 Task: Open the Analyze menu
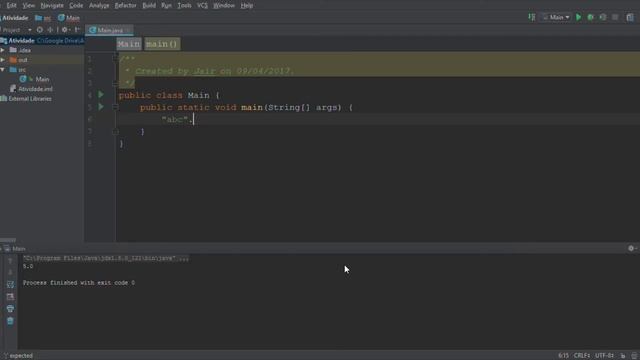[99, 6]
